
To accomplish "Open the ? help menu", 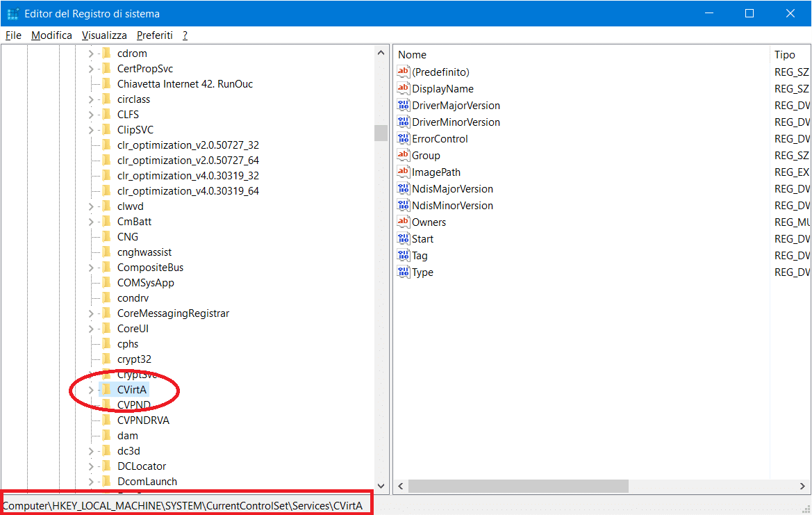I will [x=185, y=35].
